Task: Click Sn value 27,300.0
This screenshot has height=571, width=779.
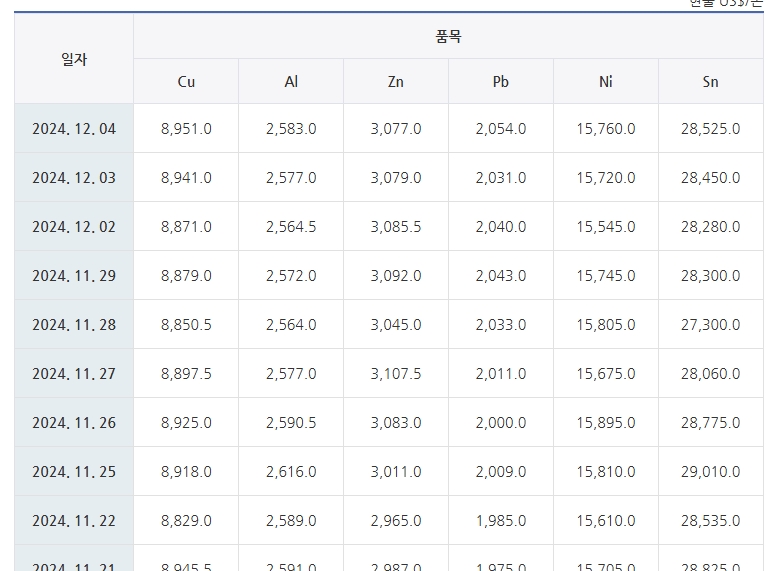Action: point(710,325)
